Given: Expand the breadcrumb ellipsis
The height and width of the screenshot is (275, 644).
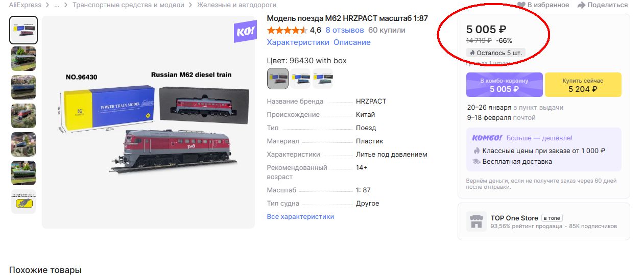Looking at the screenshot, I should tap(57, 5).
